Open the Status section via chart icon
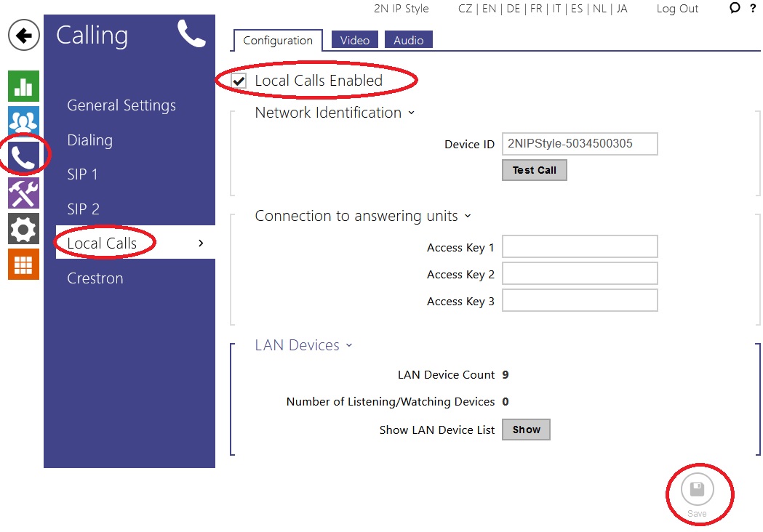 [x=23, y=86]
